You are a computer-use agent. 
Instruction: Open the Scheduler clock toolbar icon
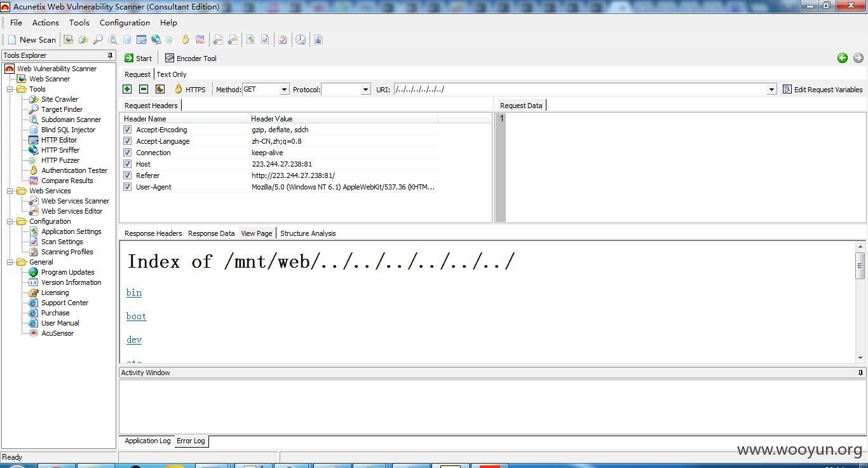[x=301, y=39]
